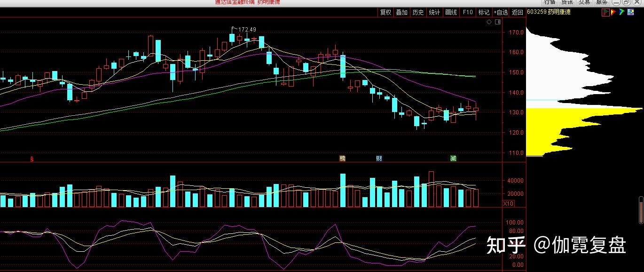Click the 复权 toolbar button

[385, 12]
